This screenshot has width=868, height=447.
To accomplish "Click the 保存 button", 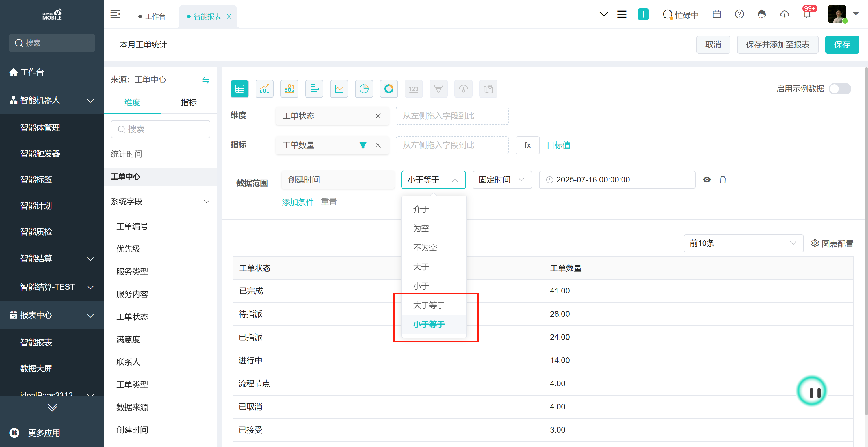I will (x=842, y=44).
